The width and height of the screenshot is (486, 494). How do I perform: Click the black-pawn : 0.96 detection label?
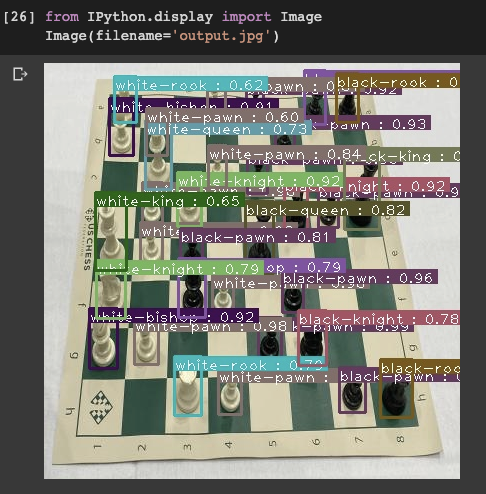coord(359,278)
